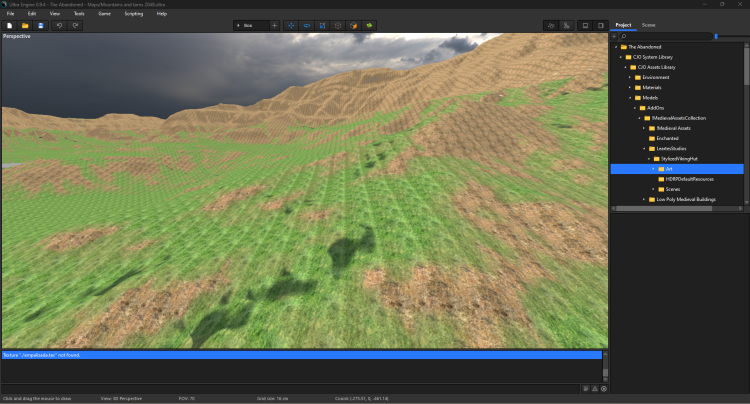
Task: Select the Rotate tool icon
Action: pyautogui.click(x=307, y=25)
